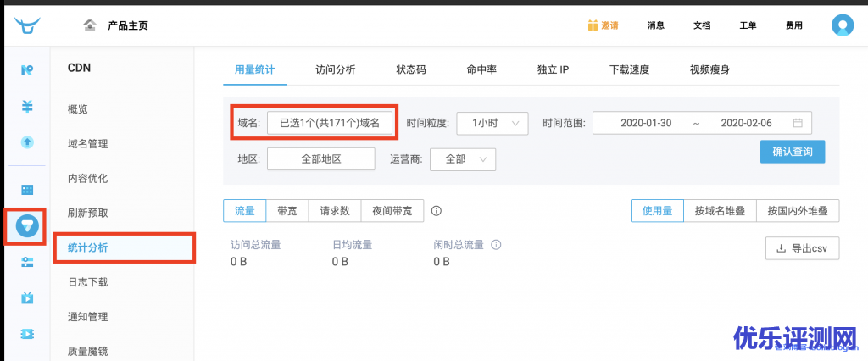Click the start date 2020-01-30 field
The image size is (868, 361).
646,123
